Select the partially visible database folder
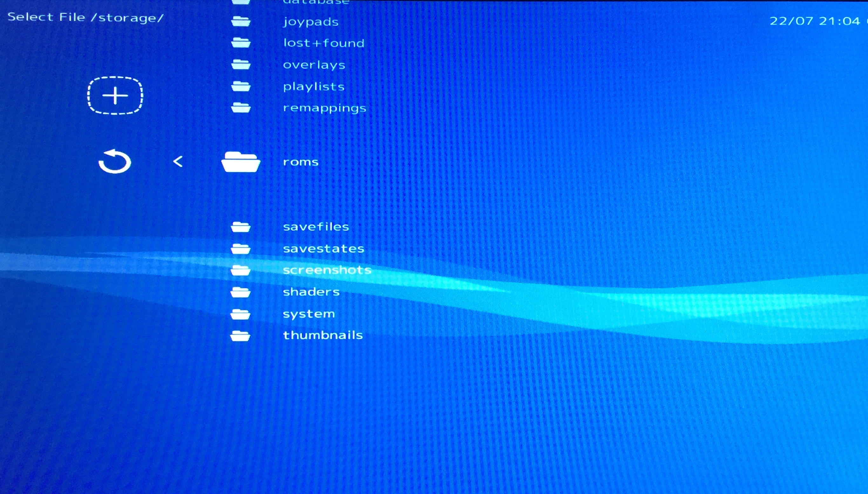Viewport: 868px width, 494px height. 316,2
